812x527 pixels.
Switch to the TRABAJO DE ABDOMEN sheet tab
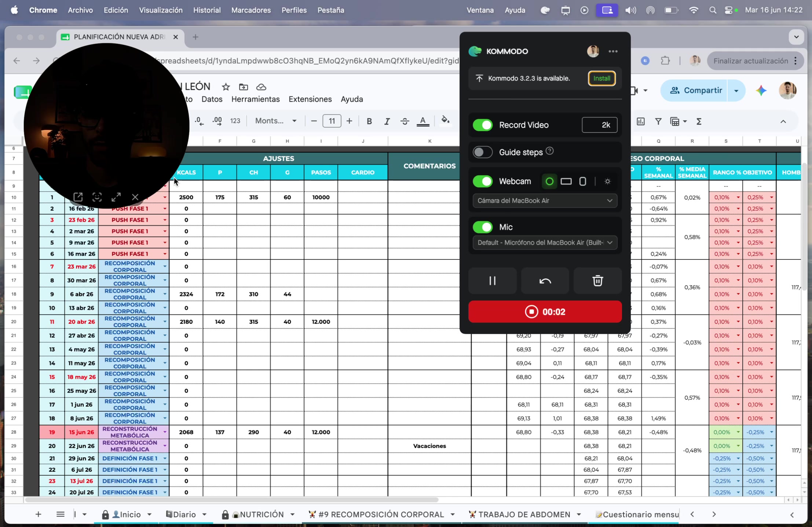[x=524, y=515]
